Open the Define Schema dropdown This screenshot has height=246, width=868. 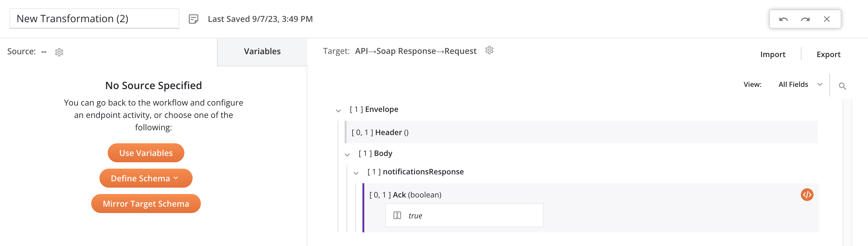146,178
